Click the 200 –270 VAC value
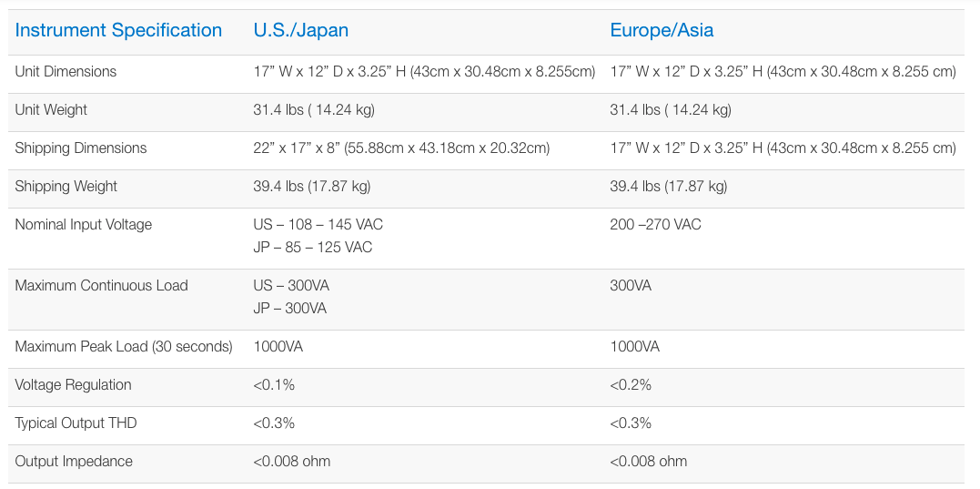The height and width of the screenshot is (489, 980). point(656,225)
